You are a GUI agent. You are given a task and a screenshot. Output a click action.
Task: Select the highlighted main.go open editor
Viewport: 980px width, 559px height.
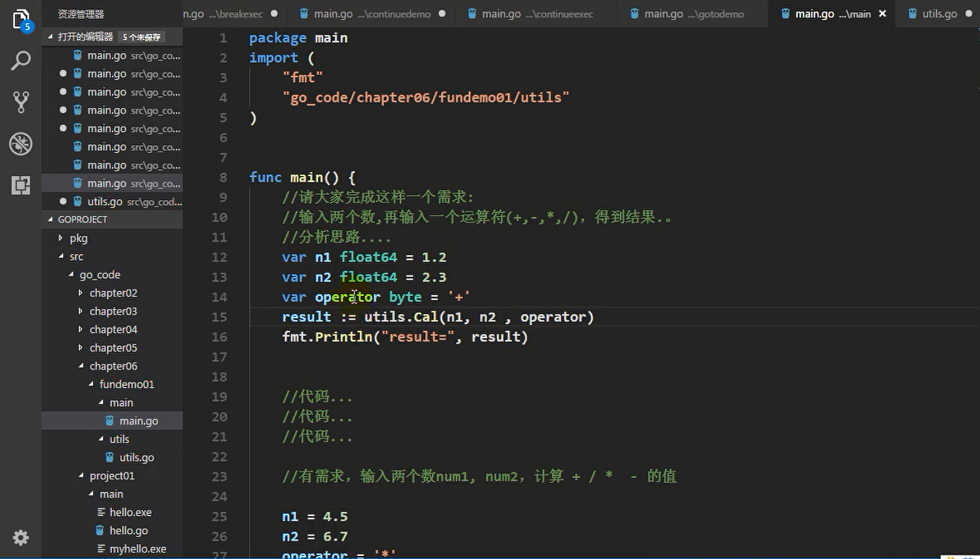112,183
